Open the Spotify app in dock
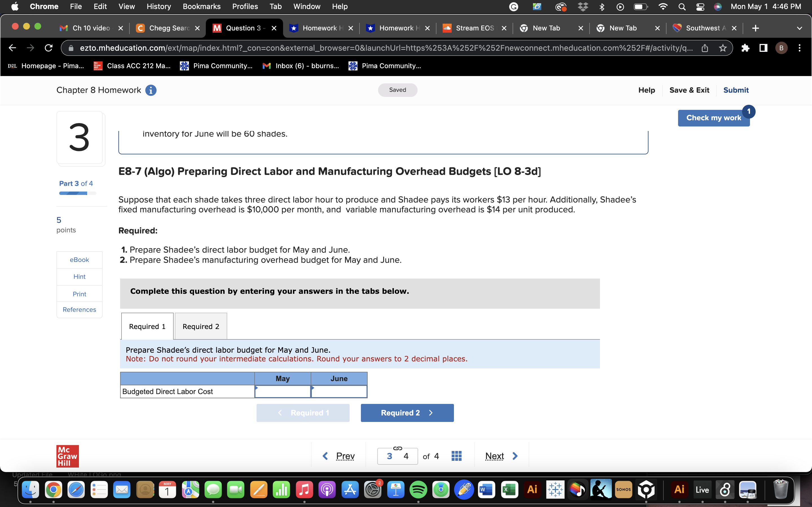 click(418, 490)
